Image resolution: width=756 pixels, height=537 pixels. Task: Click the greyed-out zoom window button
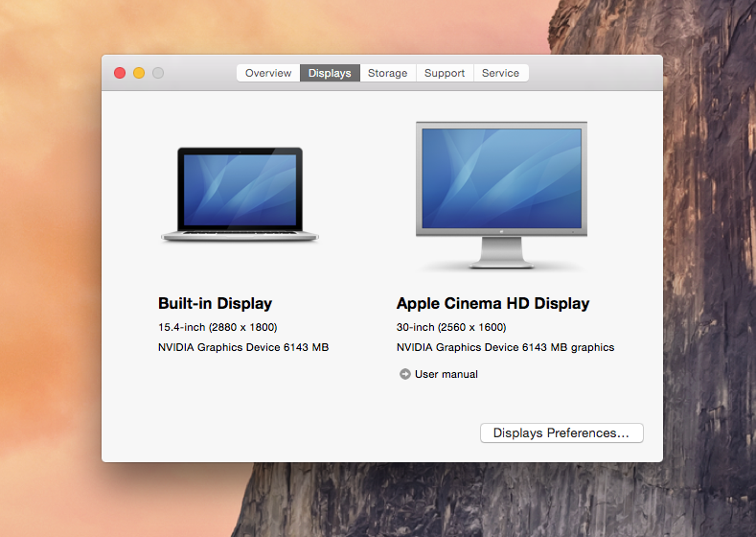158,73
